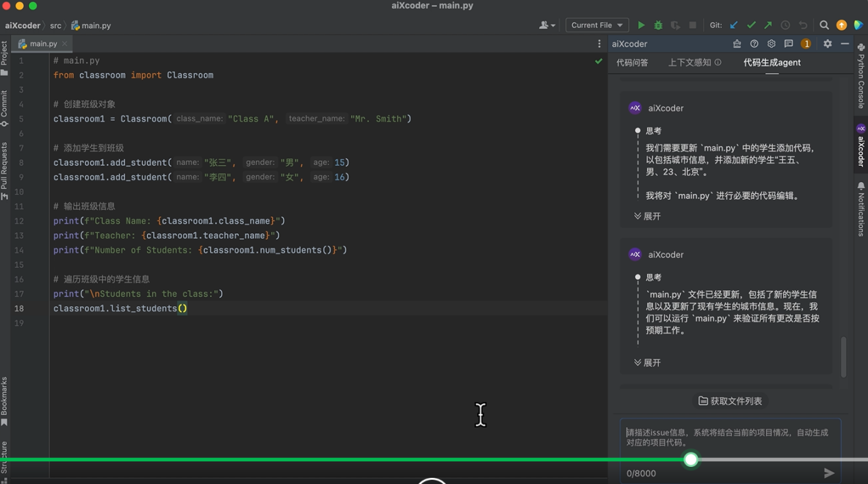Viewport: 868px width, 484px height.
Task: Switch to the 代码问答 tab
Action: coord(632,62)
